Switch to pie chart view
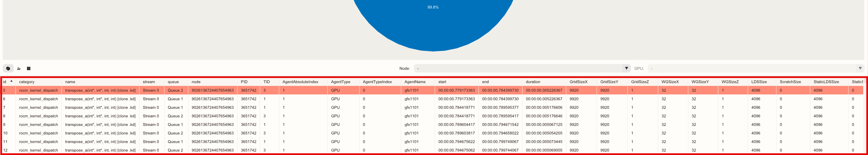 click(x=8, y=68)
